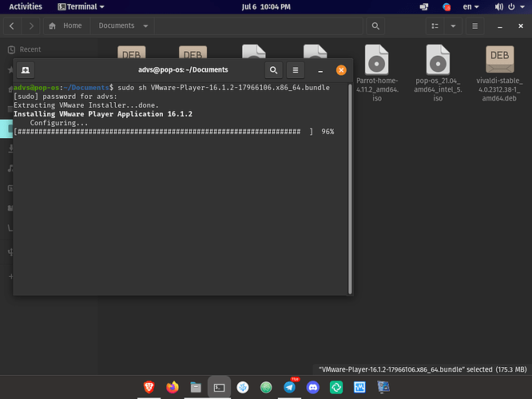Click the red-blue notification tray icon
Screen dimensions: 532x399
(447, 6)
